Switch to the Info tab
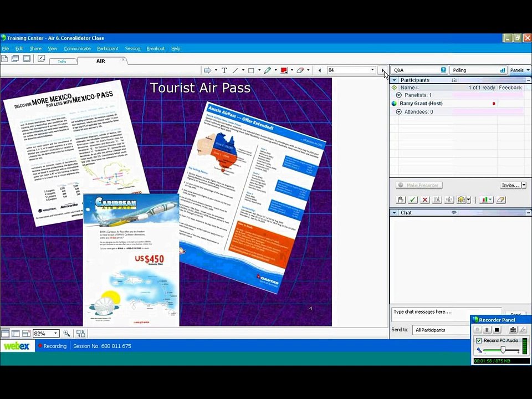532x399 pixels. (x=62, y=62)
